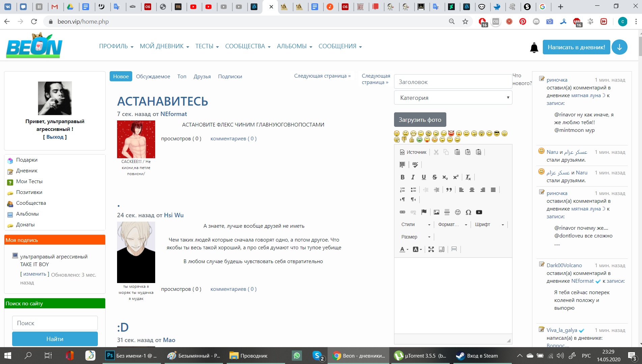Insert the red devil emoticon
Image resolution: width=642 pixels, height=364 pixels.
(x=451, y=133)
